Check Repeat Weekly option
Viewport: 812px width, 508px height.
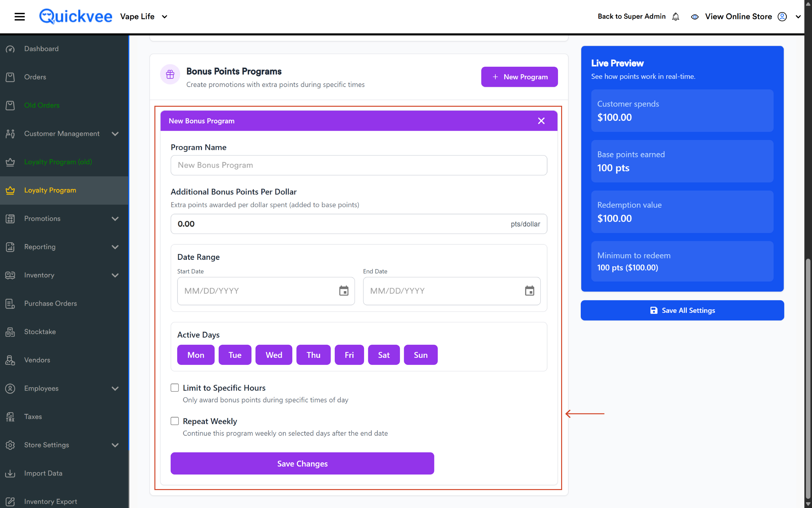tap(175, 421)
